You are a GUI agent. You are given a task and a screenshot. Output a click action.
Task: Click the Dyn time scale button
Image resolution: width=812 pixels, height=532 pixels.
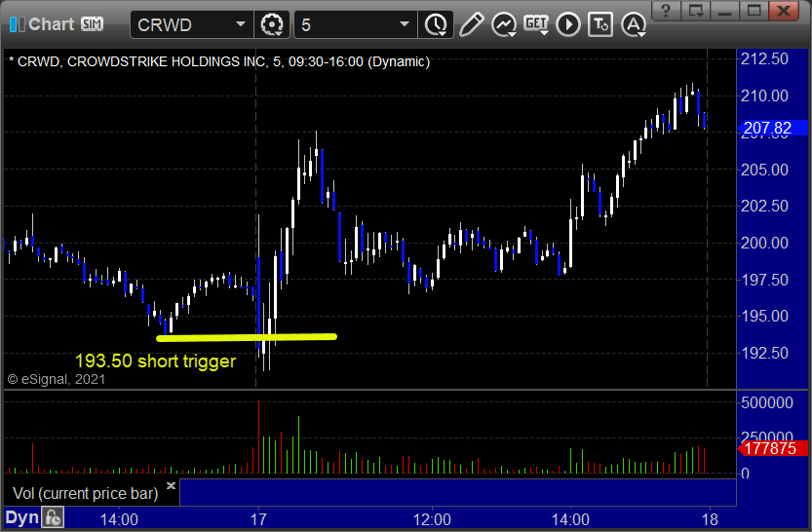[x=22, y=517]
